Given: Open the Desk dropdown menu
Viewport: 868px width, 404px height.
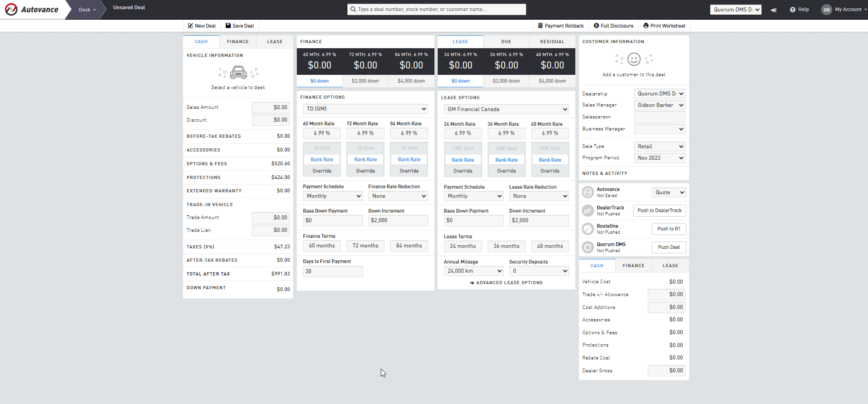Looking at the screenshot, I should tap(87, 10).
